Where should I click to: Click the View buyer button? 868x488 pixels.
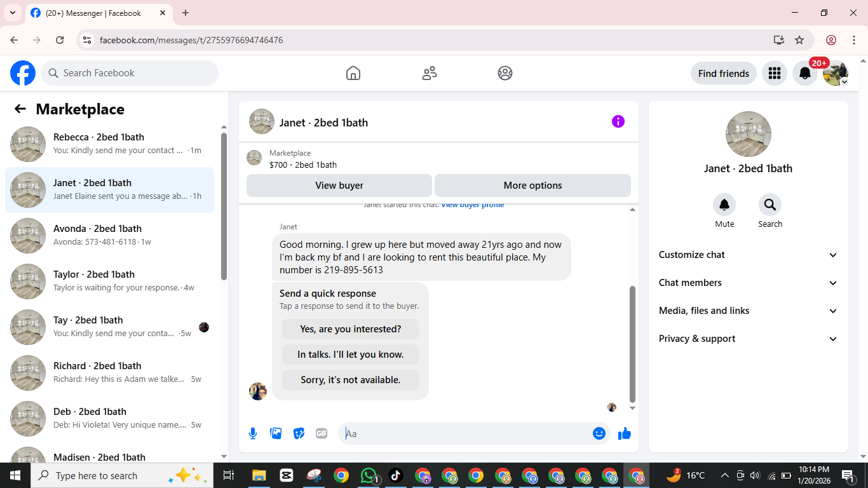click(x=339, y=186)
